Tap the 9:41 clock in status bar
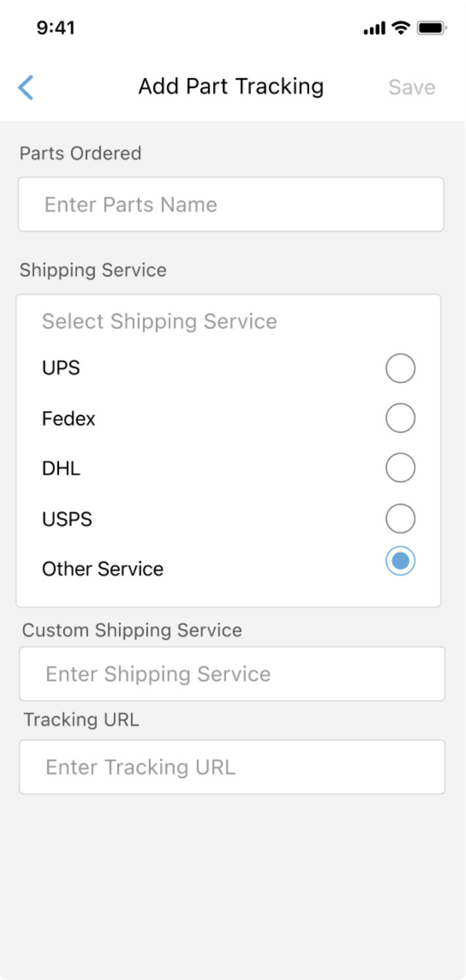The height and width of the screenshot is (980, 466). pyautogui.click(x=56, y=28)
